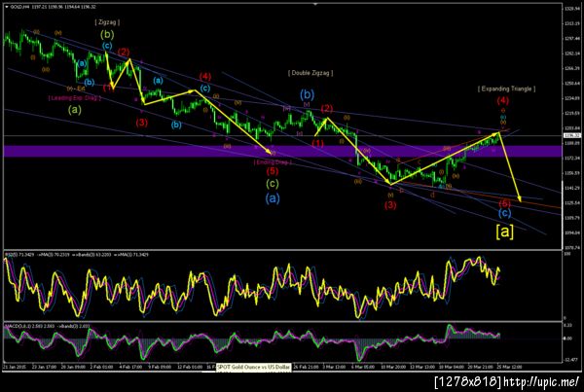Click the green '(c)' below the red (5)

tap(273, 184)
